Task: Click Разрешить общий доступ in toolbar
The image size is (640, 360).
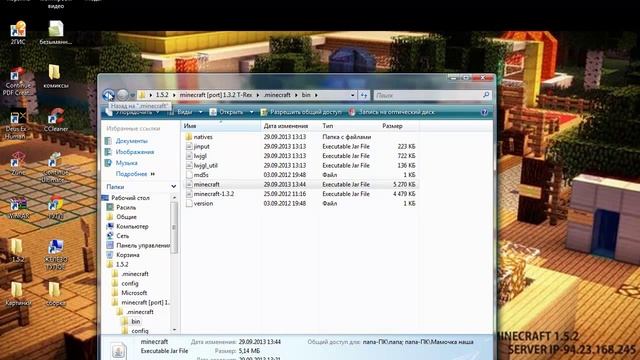Action: point(301,112)
